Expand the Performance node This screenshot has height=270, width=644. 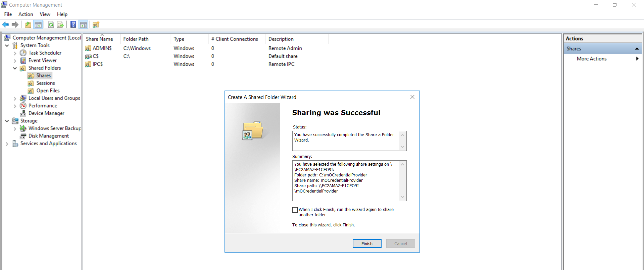[x=15, y=106]
